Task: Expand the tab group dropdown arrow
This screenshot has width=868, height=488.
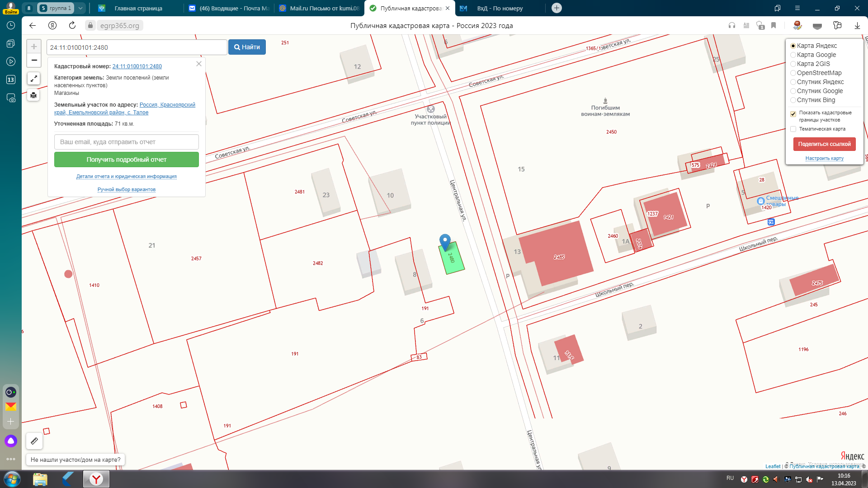Action: (80, 8)
